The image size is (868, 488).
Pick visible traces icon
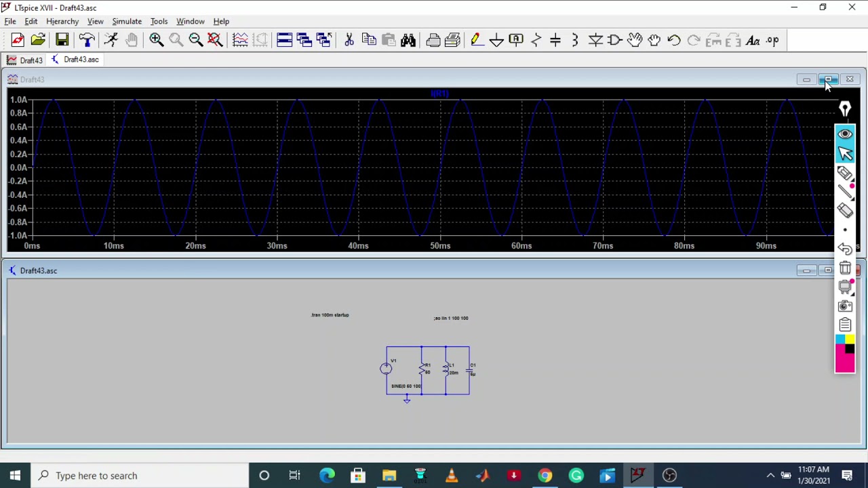(240, 41)
